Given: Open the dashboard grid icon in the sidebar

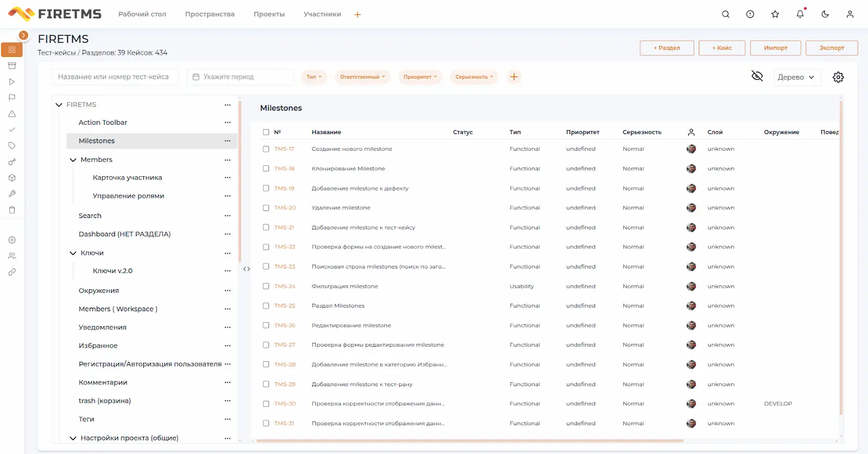Looking at the screenshot, I should [x=12, y=50].
